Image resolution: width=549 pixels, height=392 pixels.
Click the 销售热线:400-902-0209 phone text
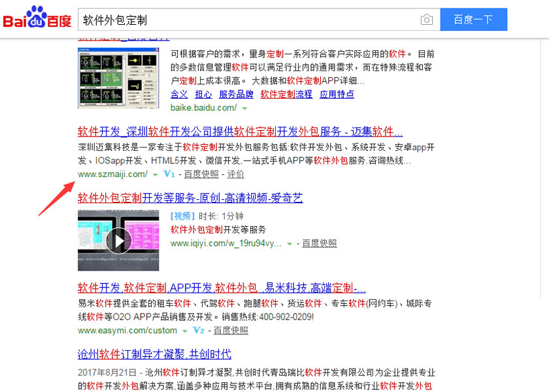[268, 317]
